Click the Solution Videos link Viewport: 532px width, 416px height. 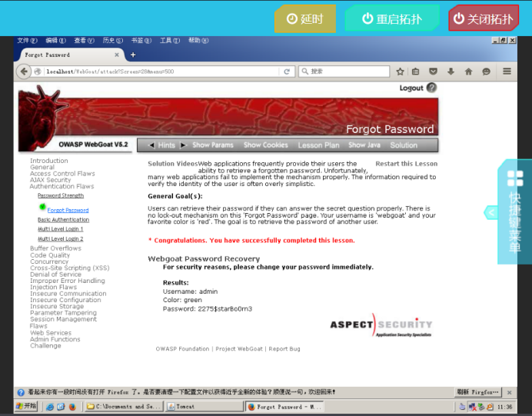(x=173, y=164)
